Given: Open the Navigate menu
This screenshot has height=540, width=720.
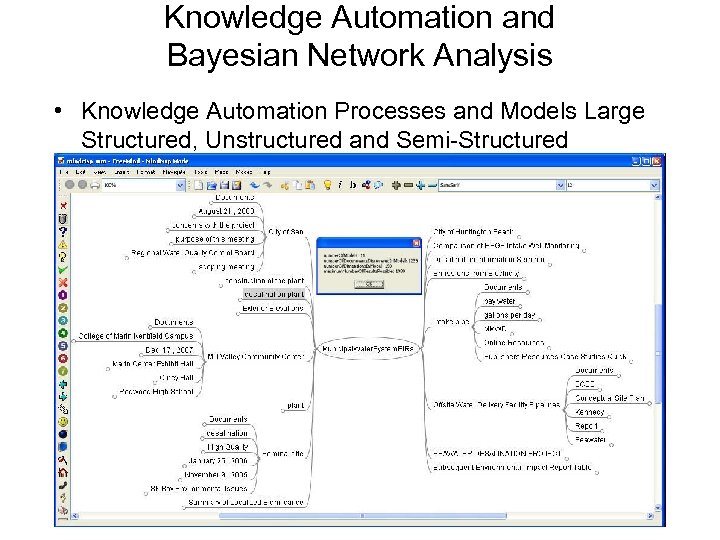Looking at the screenshot, I should (x=174, y=172).
